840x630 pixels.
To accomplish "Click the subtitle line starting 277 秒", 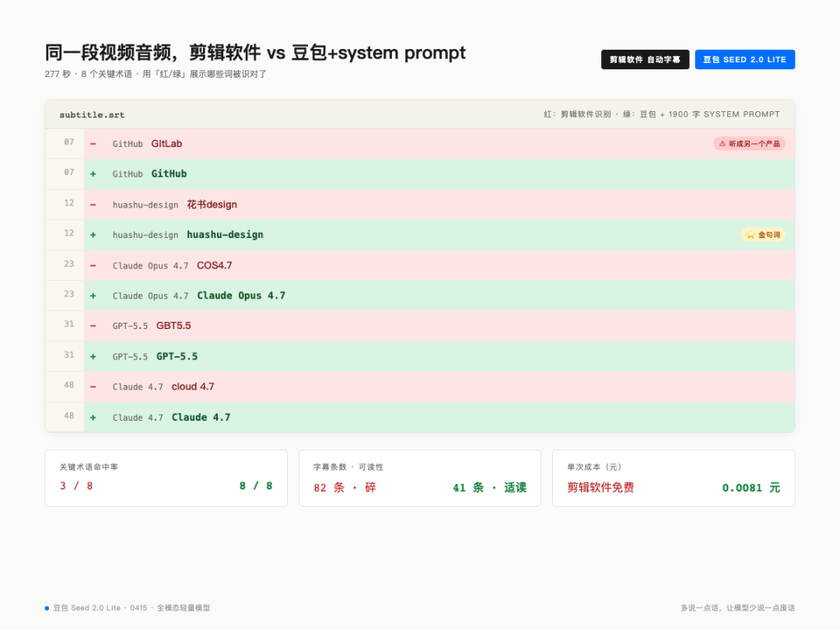I will pyautogui.click(x=156, y=74).
